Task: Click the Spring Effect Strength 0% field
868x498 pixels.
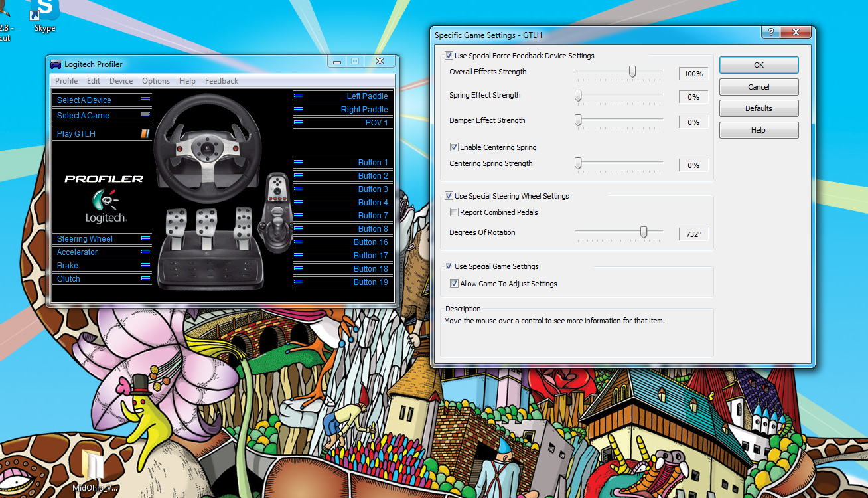Action: click(693, 97)
